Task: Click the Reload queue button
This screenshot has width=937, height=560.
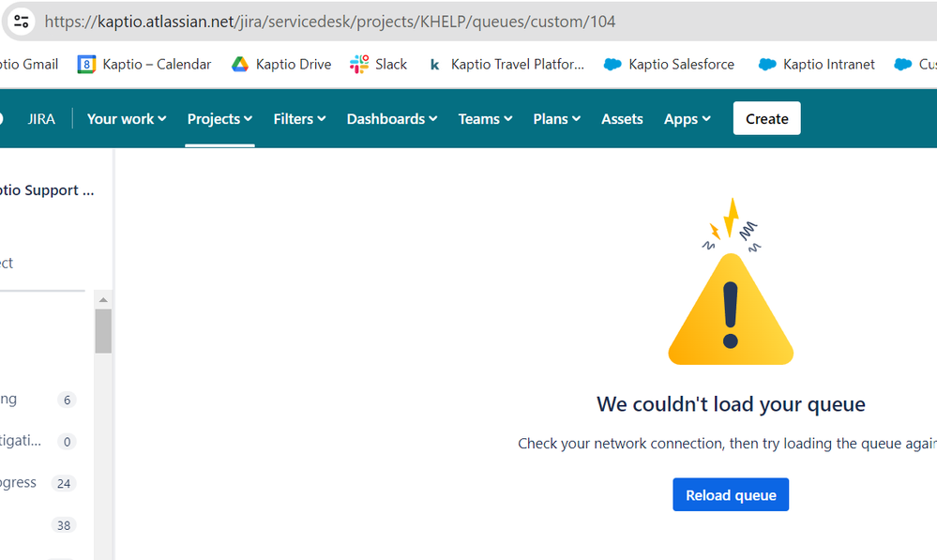Action: 731,494
